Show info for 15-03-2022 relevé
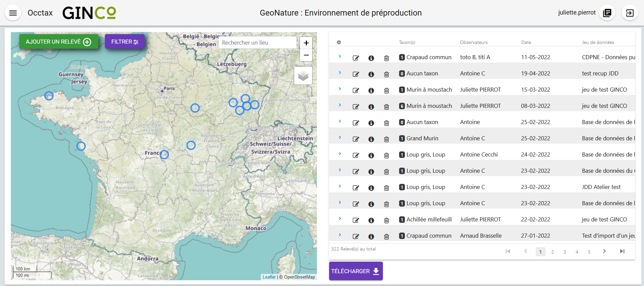 point(371,90)
